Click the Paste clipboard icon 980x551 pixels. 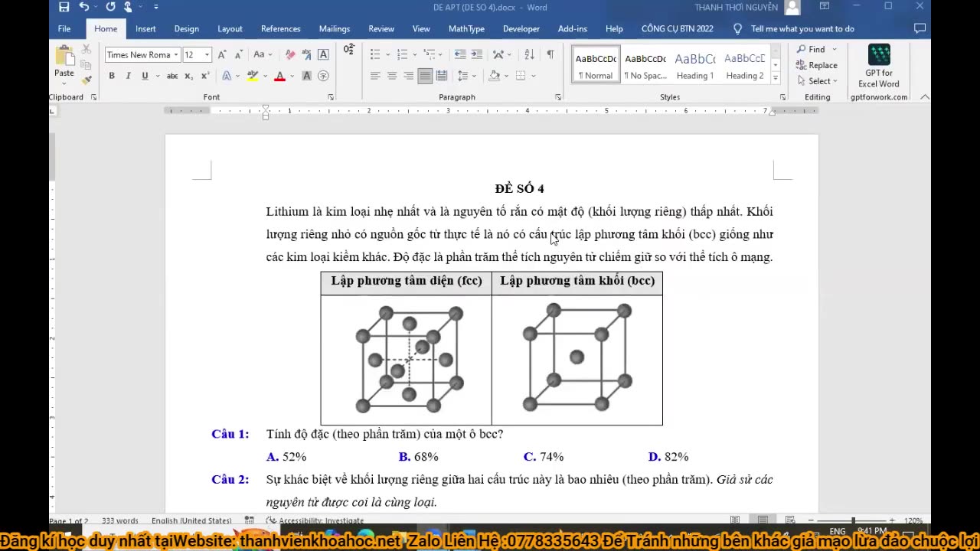tap(64, 56)
